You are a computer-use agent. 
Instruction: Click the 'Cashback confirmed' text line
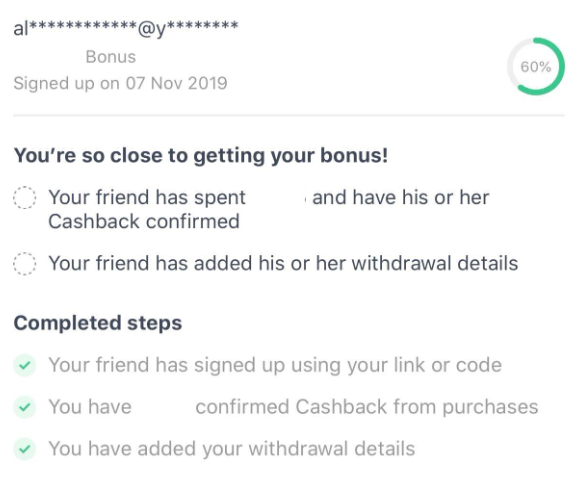pos(144,221)
